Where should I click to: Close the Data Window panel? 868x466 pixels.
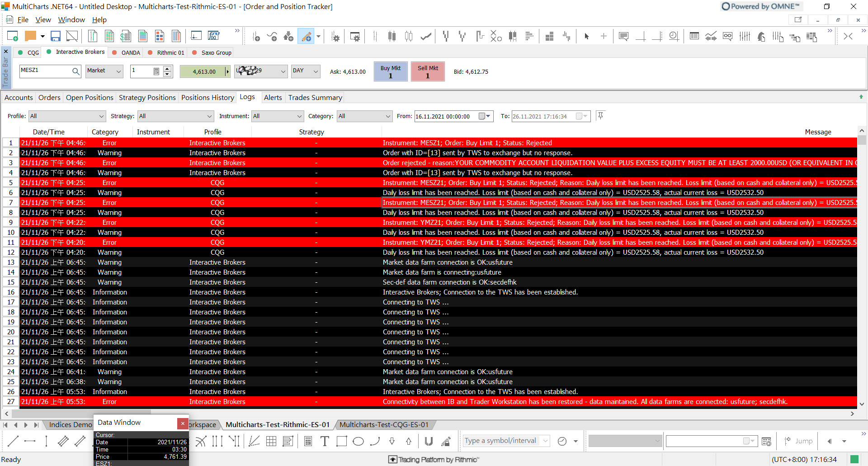(183, 423)
